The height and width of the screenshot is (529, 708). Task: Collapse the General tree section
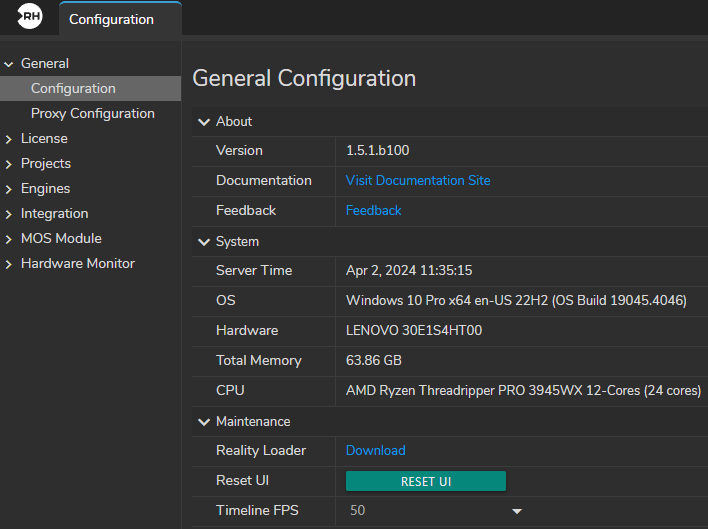pos(9,64)
